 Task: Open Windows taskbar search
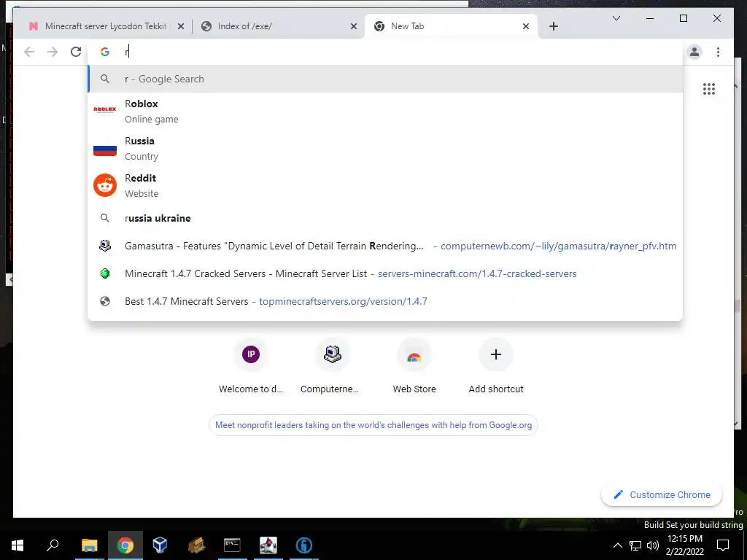click(x=53, y=545)
